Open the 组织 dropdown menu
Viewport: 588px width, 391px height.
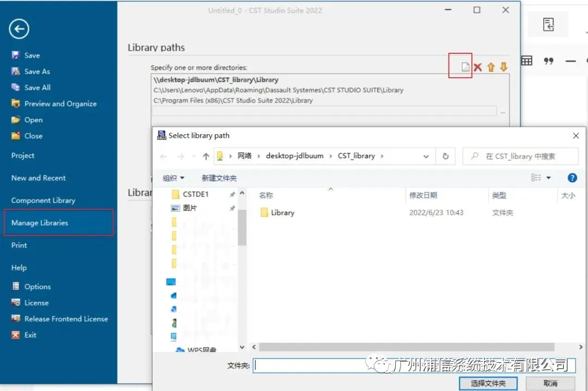click(x=173, y=178)
